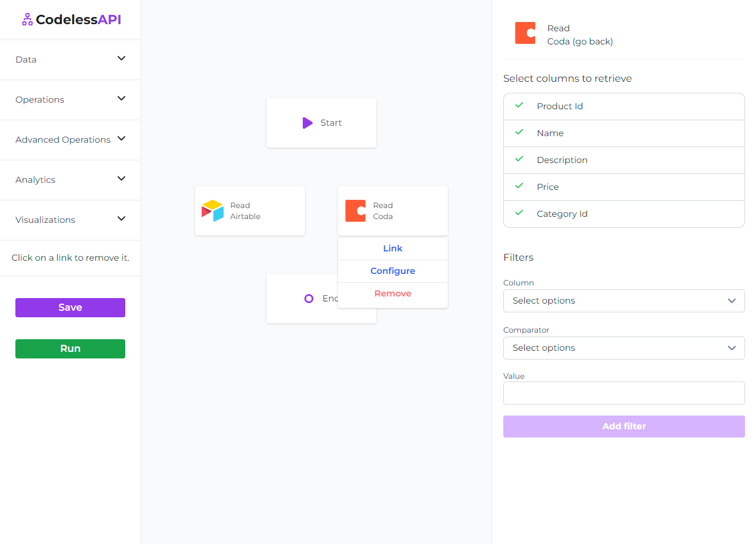Select the Read Airtable node label
The image size is (756, 544).
click(x=245, y=211)
